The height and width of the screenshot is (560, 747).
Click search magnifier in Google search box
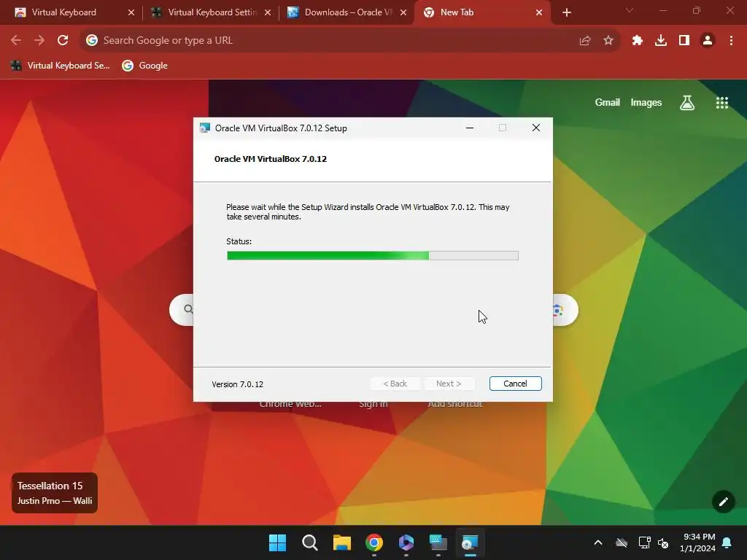tap(188, 309)
